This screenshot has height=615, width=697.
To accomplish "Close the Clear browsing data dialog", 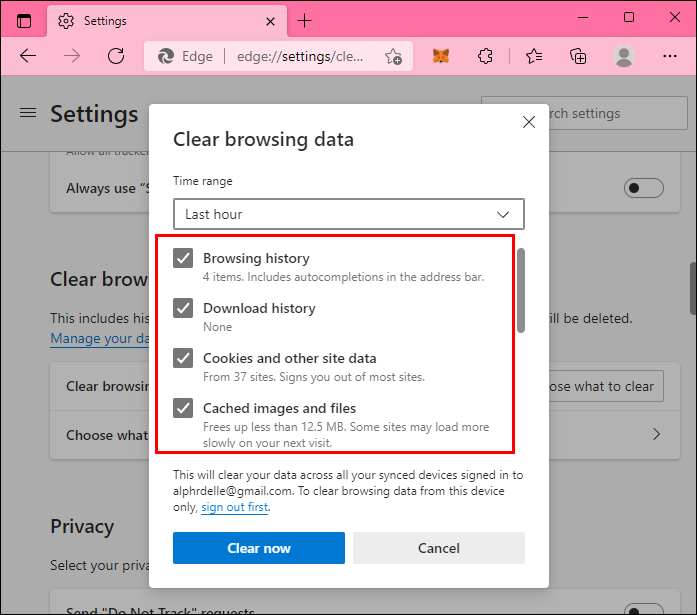I will pos(529,122).
